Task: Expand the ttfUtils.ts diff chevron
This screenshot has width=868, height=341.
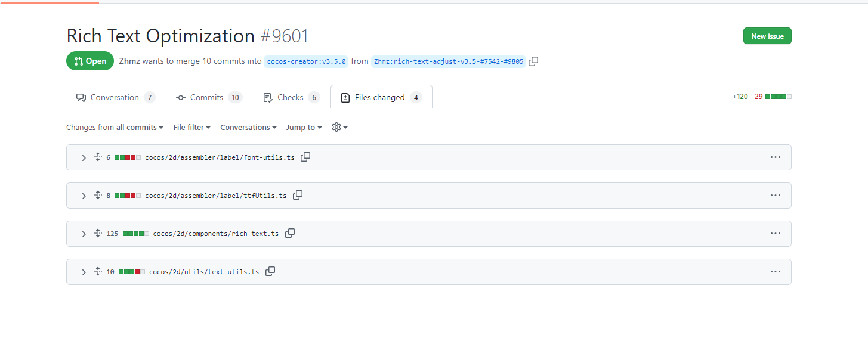Action: 84,196
